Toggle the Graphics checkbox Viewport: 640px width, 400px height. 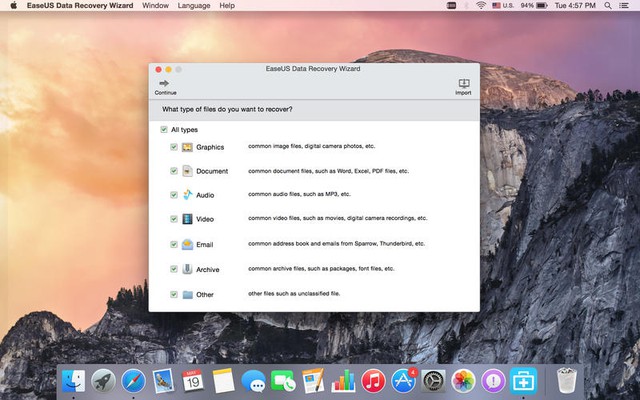click(x=174, y=147)
